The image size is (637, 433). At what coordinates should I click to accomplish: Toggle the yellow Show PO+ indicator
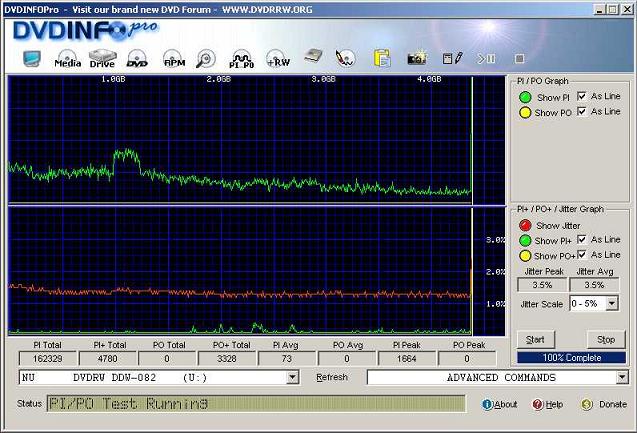[525, 256]
